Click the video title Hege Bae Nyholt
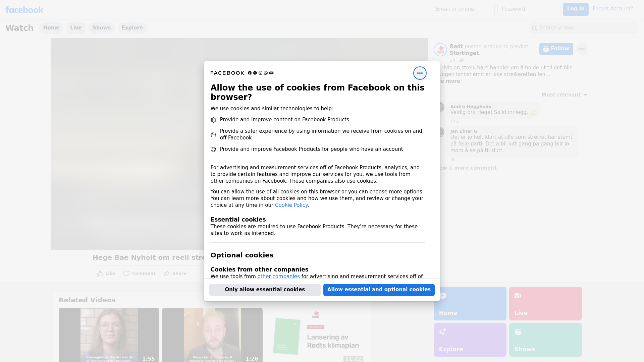This screenshot has width=644, height=362. click(x=148, y=257)
